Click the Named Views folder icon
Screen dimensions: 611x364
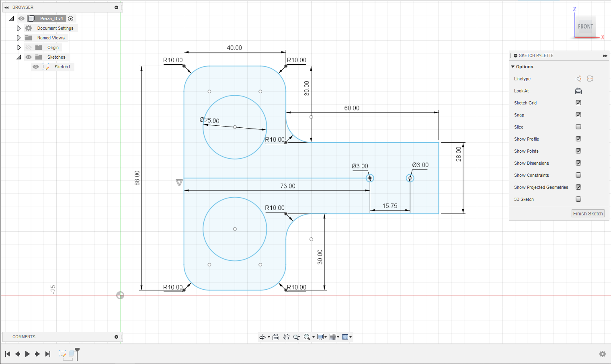29,38
